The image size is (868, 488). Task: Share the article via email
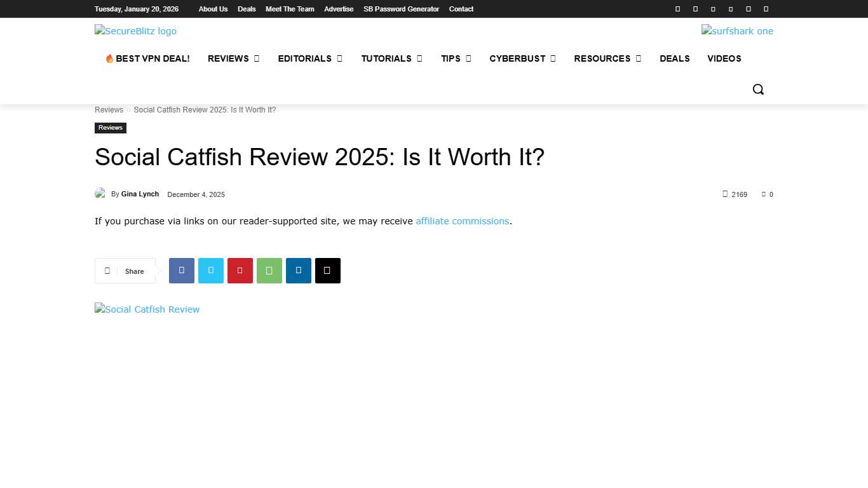(x=327, y=271)
